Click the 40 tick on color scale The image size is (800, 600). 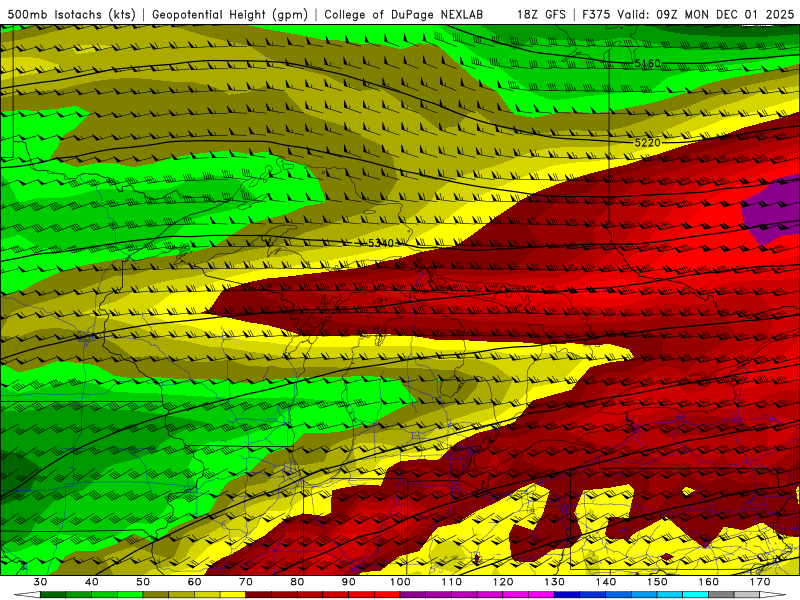click(x=92, y=582)
